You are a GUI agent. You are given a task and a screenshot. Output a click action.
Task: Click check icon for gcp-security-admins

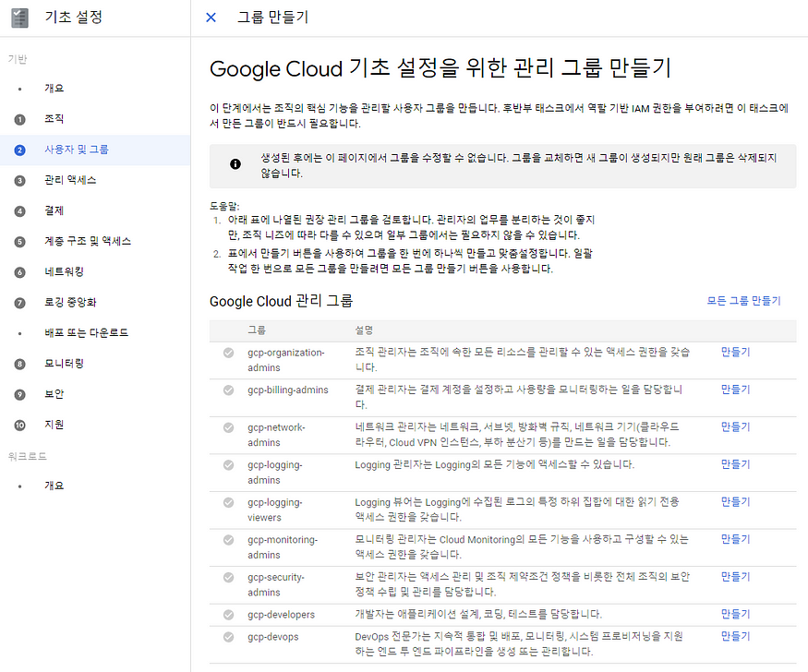[x=228, y=577]
